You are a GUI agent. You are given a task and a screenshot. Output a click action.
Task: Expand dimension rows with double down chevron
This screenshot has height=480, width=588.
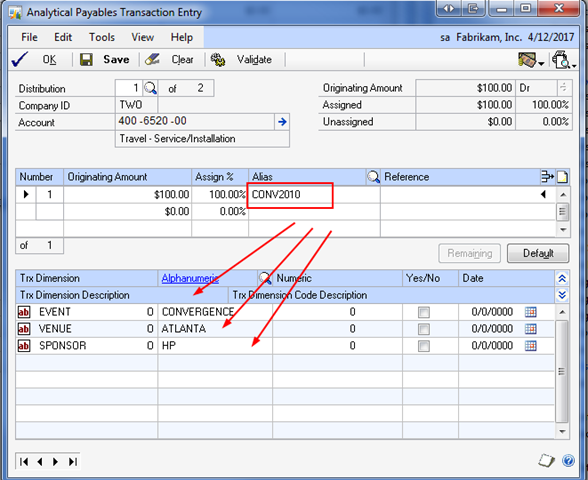[562, 295]
